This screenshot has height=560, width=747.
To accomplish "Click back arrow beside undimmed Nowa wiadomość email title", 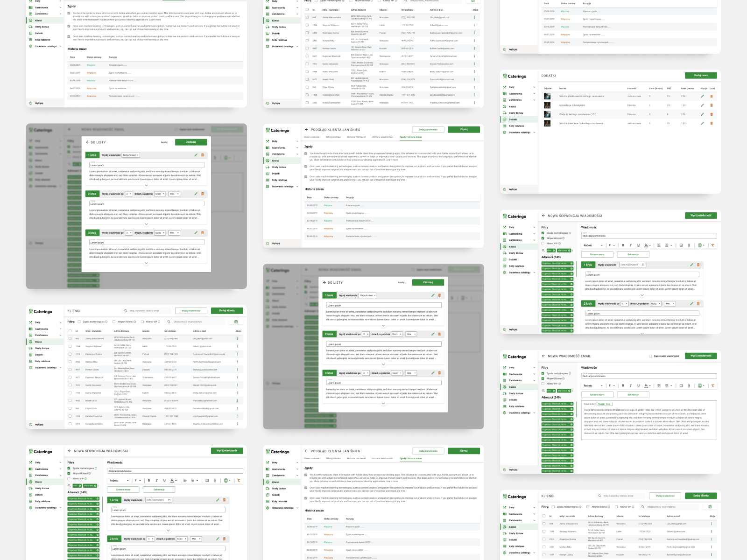I will 543,356.
